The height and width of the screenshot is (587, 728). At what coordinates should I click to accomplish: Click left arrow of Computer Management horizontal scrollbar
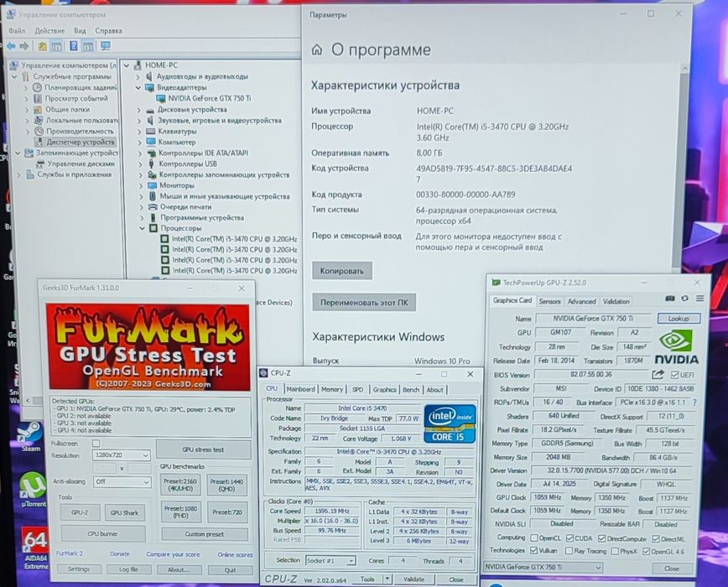(x=28, y=400)
